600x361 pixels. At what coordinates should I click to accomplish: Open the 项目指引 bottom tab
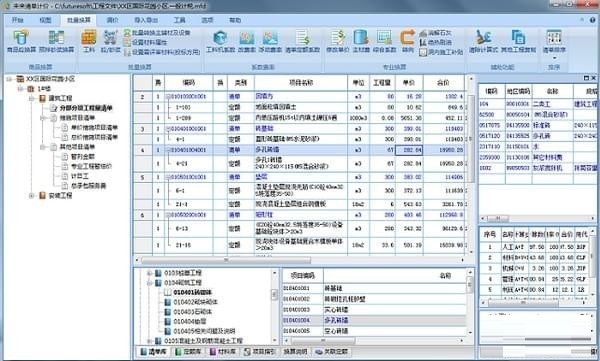pos(260,351)
